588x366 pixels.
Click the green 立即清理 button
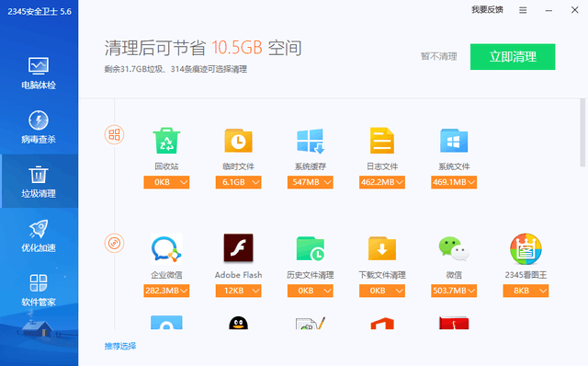[x=513, y=57]
